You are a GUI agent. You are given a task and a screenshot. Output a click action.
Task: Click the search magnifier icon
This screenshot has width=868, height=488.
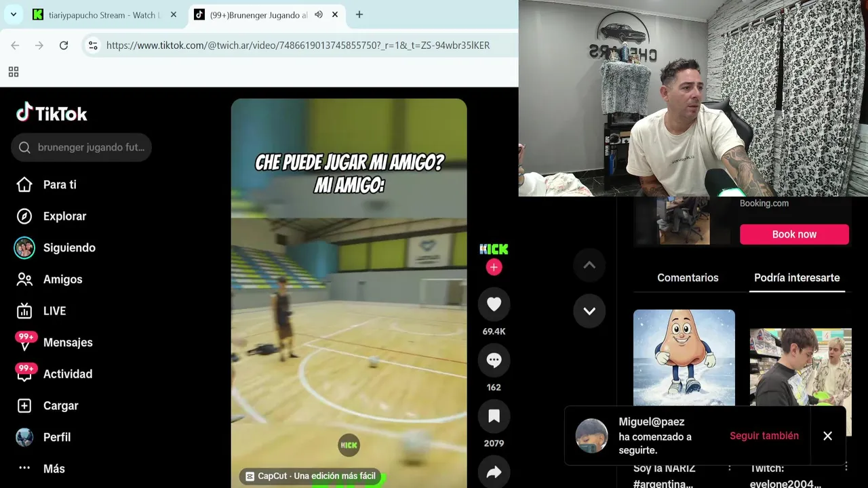(x=24, y=147)
